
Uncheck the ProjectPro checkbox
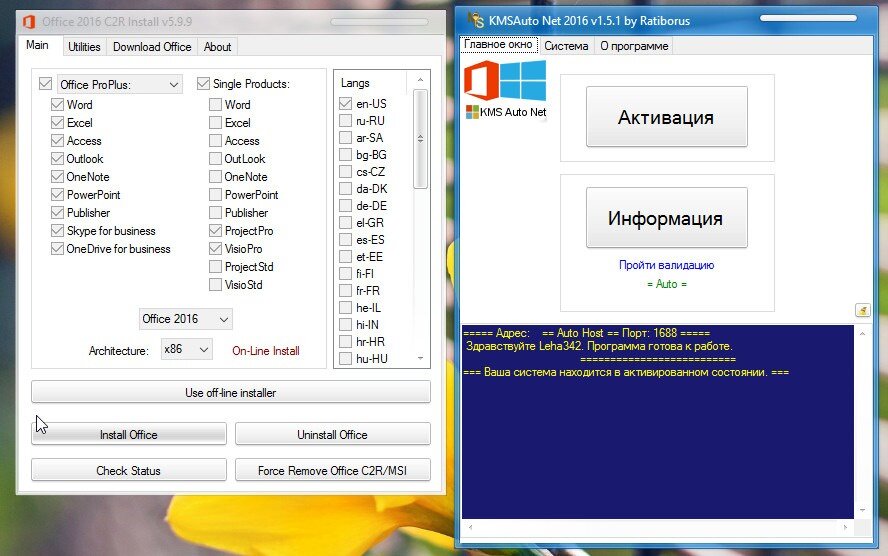click(215, 231)
